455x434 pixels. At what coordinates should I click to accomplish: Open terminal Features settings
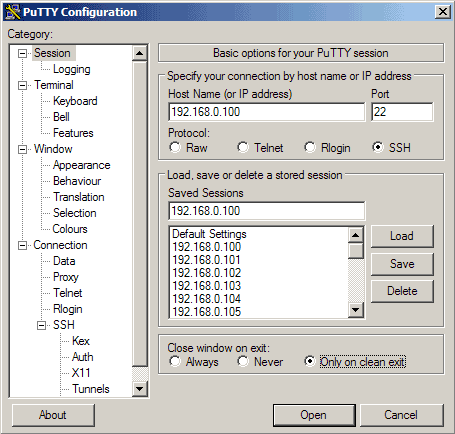pyautogui.click(x=73, y=133)
